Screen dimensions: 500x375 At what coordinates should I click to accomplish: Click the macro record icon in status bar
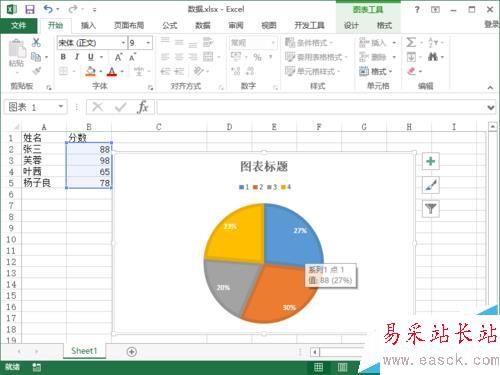(36, 367)
